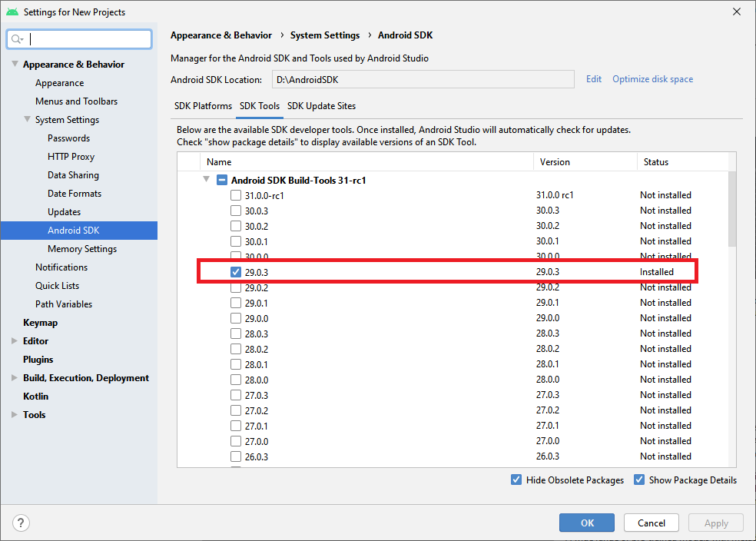Image resolution: width=756 pixels, height=541 pixels.
Task: Open Updates settings
Action: 64,212
